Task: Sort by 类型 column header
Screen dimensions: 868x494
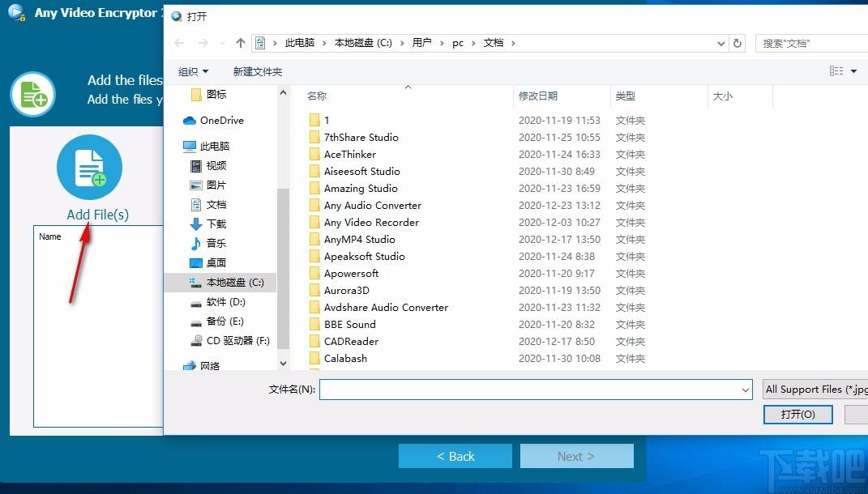Action: pos(625,96)
